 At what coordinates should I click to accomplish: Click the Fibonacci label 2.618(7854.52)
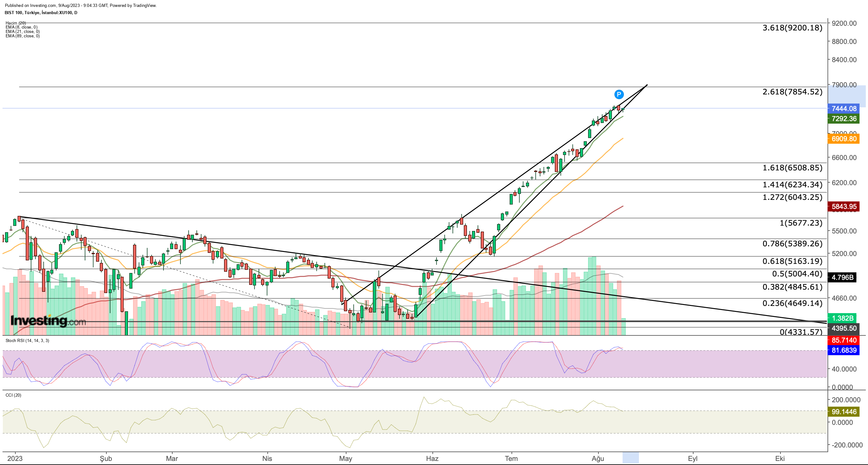[792, 92]
